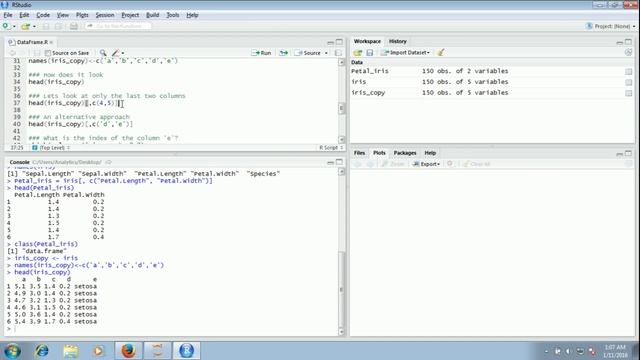Open the Tools menu
Image resolution: width=640 pixels, height=360 pixels.
tap(173, 15)
